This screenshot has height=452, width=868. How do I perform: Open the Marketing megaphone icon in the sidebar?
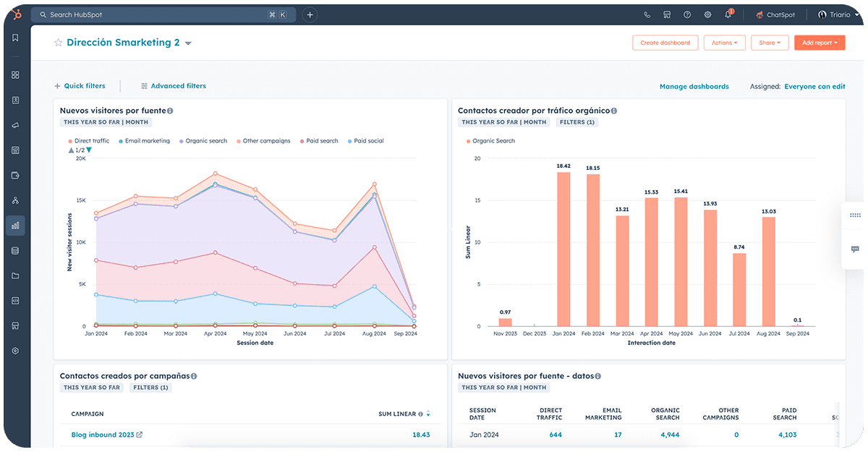click(x=15, y=125)
